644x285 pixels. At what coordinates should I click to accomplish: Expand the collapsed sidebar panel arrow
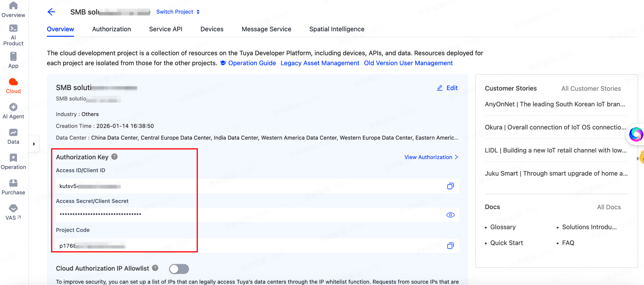click(x=34, y=144)
